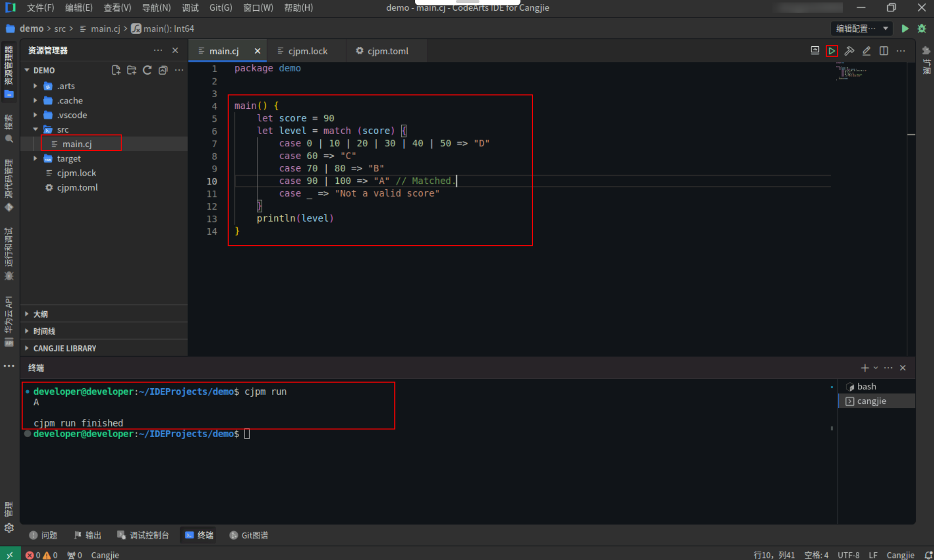Open the Git(G) menu
This screenshot has width=934, height=560.
click(x=220, y=8)
